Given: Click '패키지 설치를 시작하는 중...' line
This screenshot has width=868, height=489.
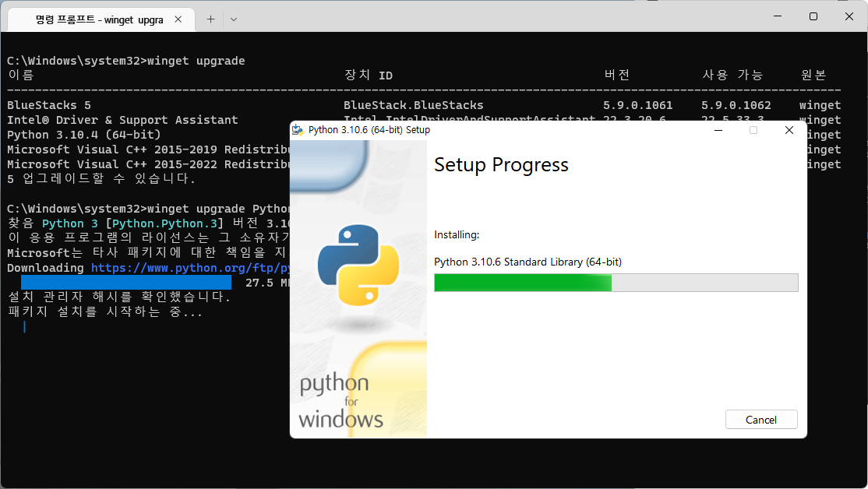Looking at the screenshot, I should 105,312.
